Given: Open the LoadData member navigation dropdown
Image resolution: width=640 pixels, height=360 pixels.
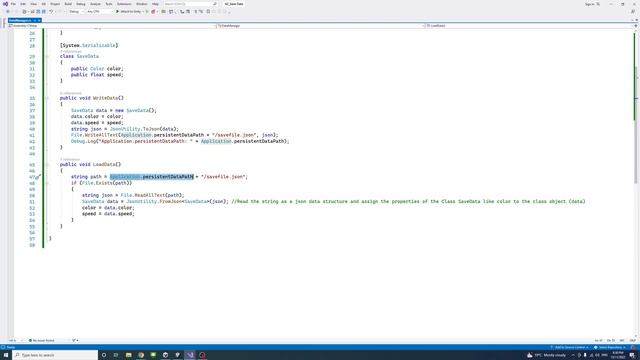Looking at the screenshot, I should click(x=529, y=26).
